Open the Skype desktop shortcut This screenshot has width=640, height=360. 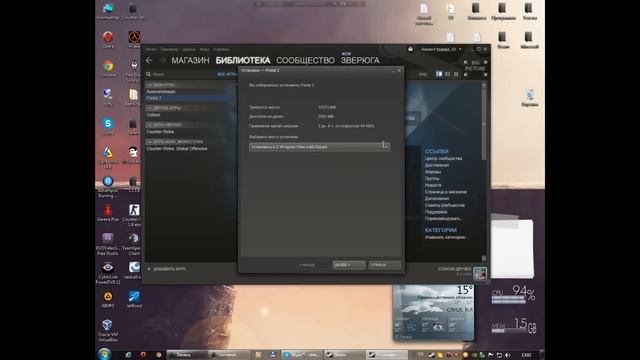(108, 126)
